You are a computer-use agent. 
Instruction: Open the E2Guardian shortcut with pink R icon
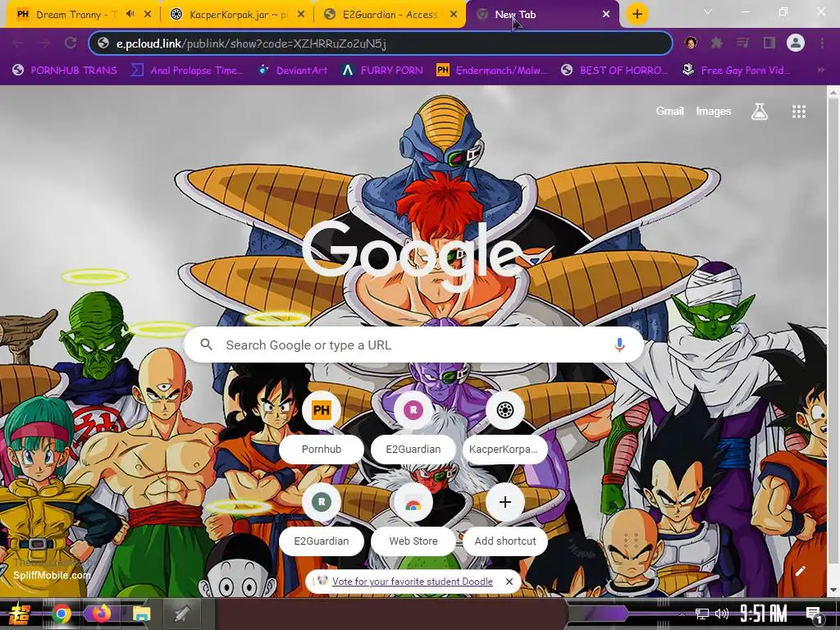coord(413,426)
